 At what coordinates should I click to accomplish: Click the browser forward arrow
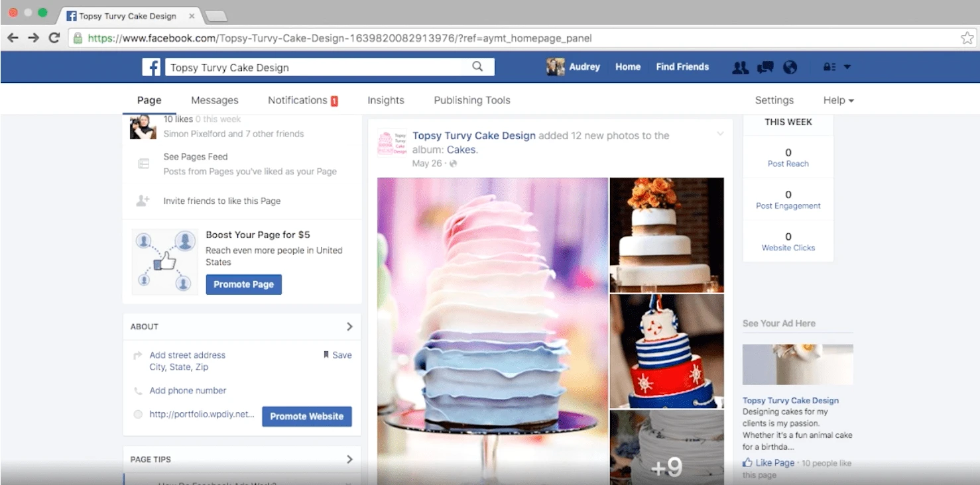(33, 38)
